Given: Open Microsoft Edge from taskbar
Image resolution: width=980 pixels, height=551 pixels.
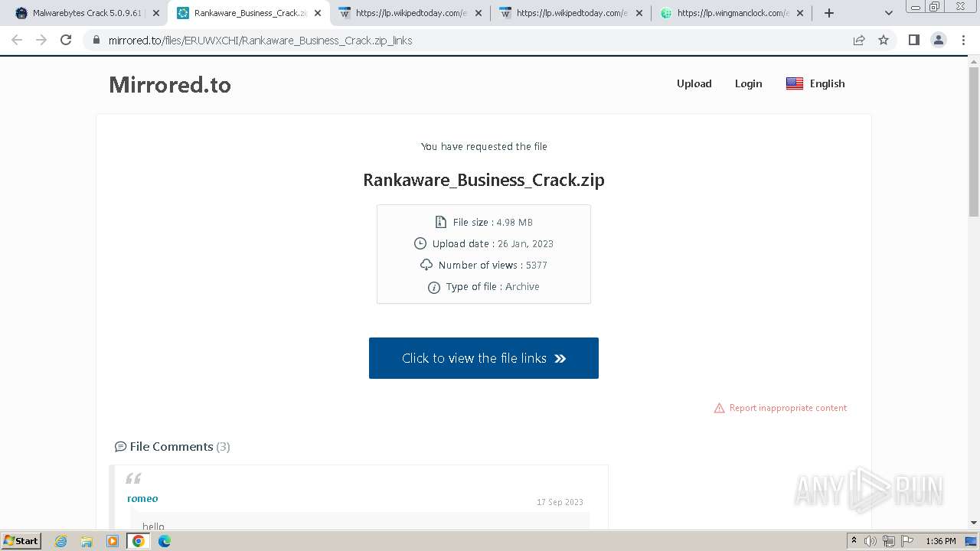Looking at the screenshot, I should (x=164, y=541).
